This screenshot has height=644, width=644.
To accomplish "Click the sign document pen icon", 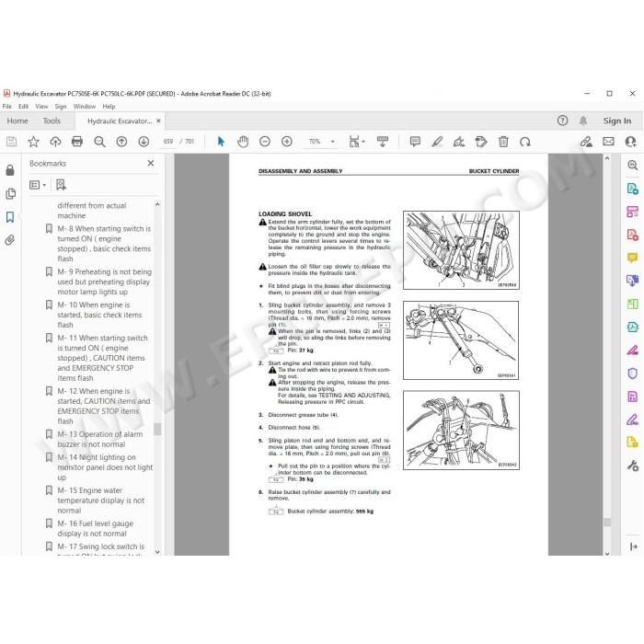I will (459, 142).
